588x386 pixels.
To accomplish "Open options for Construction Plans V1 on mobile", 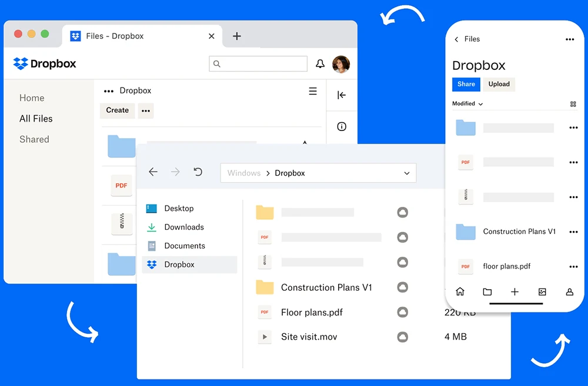I will pyautogui.click(x=573, y=232).
